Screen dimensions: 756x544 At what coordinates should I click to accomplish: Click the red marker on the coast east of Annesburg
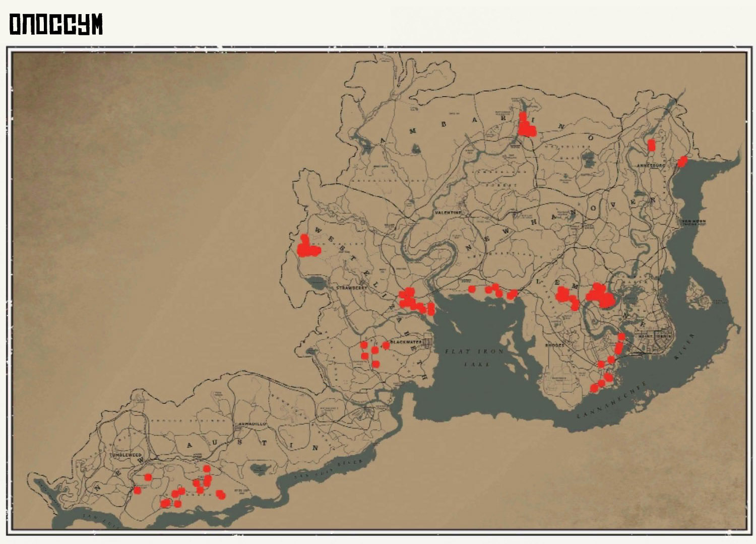[x=682, y=161]
